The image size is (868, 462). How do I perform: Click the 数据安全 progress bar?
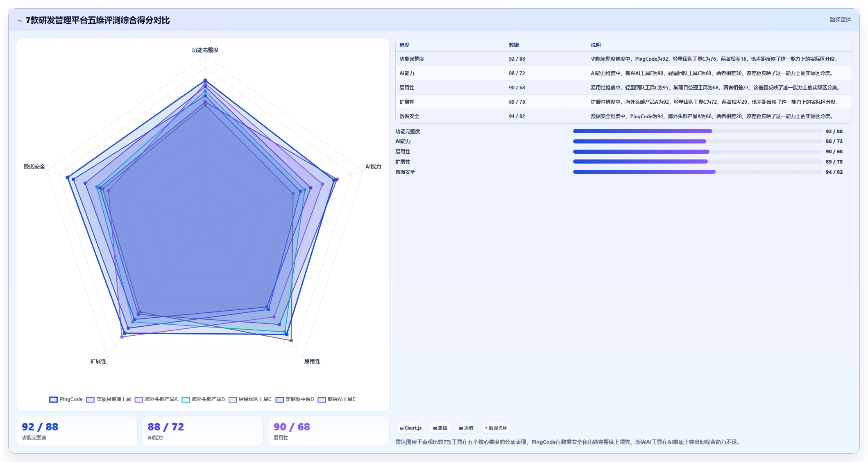tap(698, 172)
